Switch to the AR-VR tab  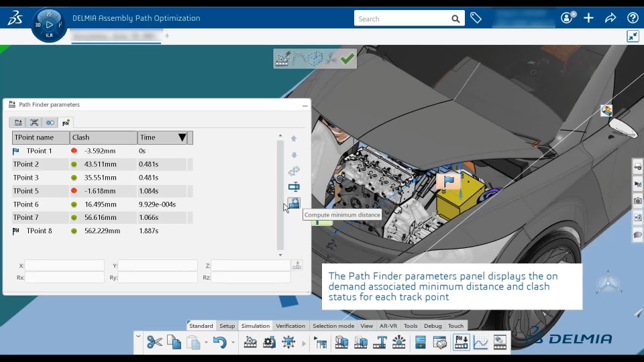[x=388, y=326]
